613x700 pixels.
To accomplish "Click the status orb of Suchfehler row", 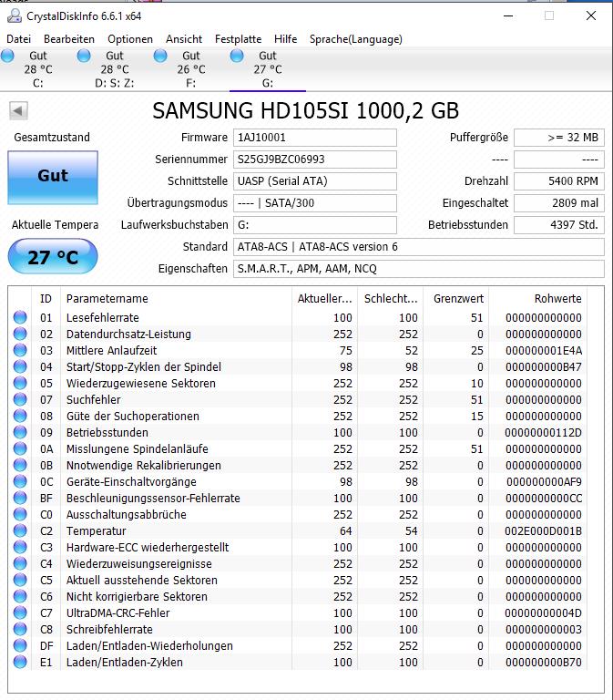I will point(20,399).
